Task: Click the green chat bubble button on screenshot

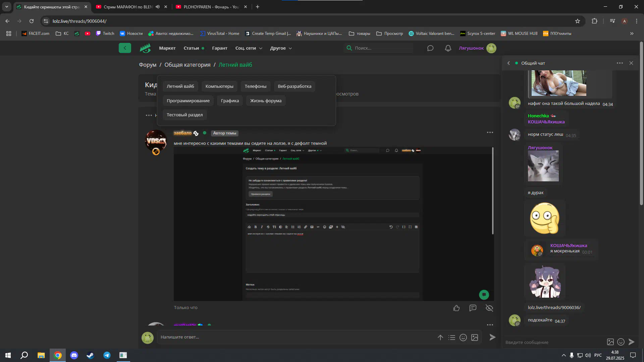Action: pos(484,295)
